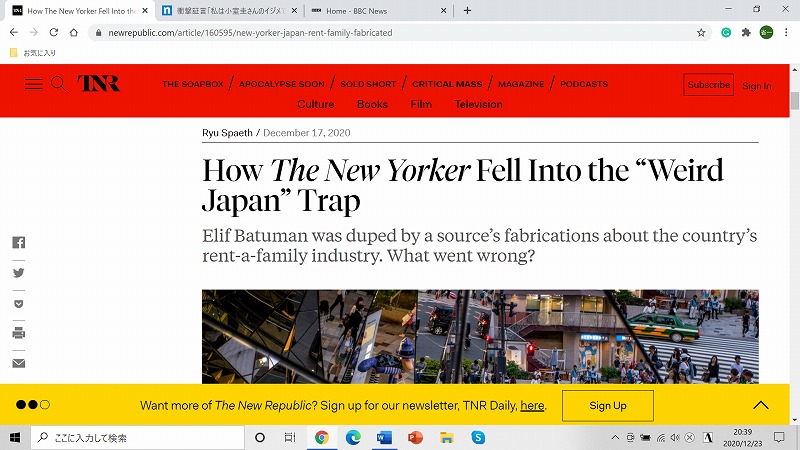Open the bookmarks folder in bookmarks bar

coord(33,53)
